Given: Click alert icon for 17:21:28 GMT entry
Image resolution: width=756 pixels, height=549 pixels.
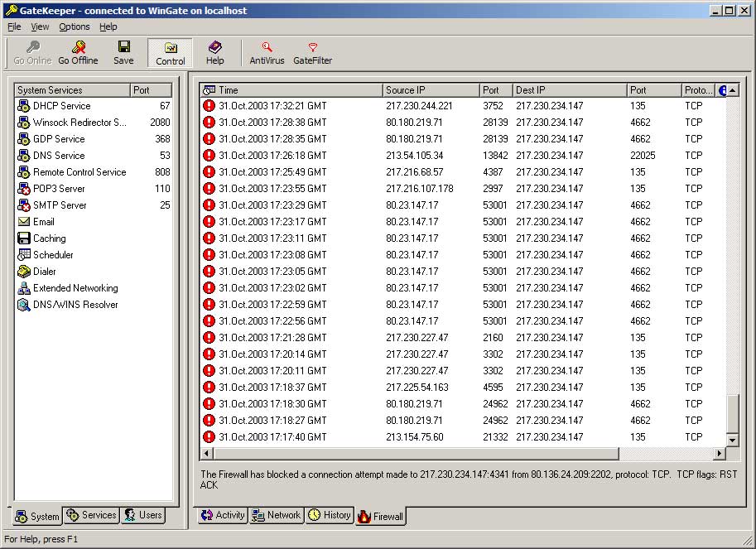Looking at the screenshot, I should (209, 337).
